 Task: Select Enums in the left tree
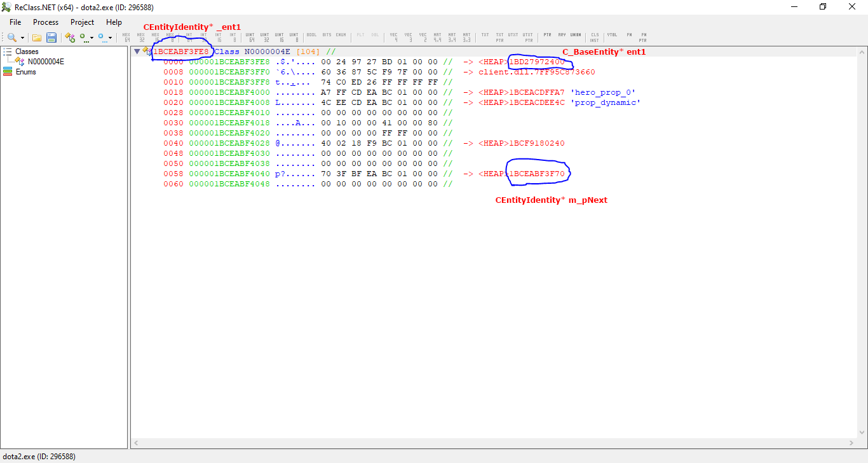coord(26,72)
